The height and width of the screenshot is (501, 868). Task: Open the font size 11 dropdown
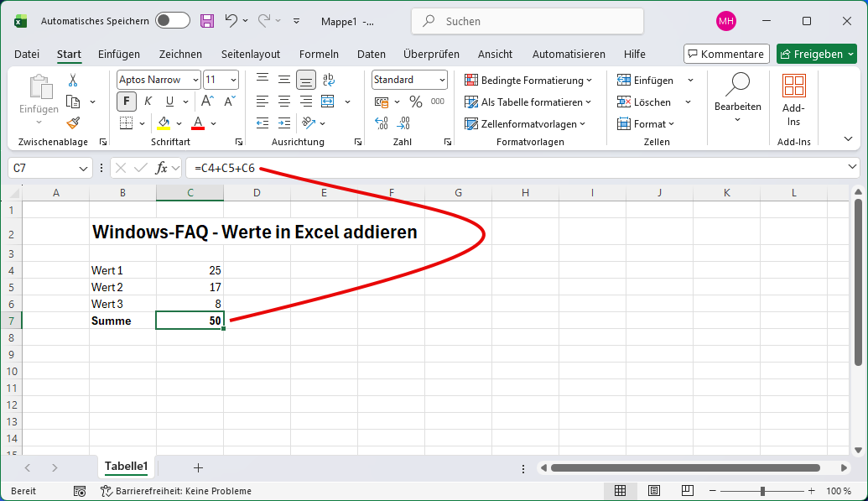click(x=233, y=81)
